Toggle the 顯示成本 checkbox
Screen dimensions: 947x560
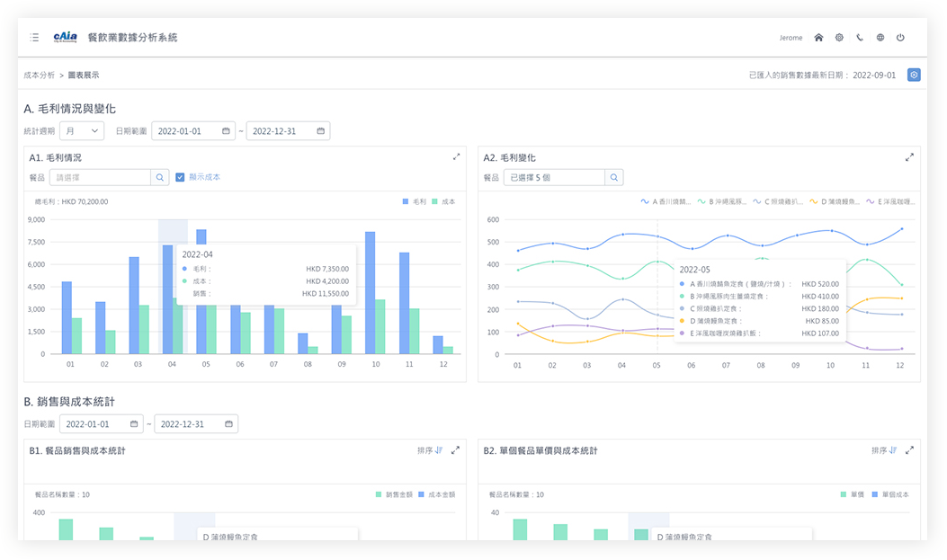pos(180,177)
